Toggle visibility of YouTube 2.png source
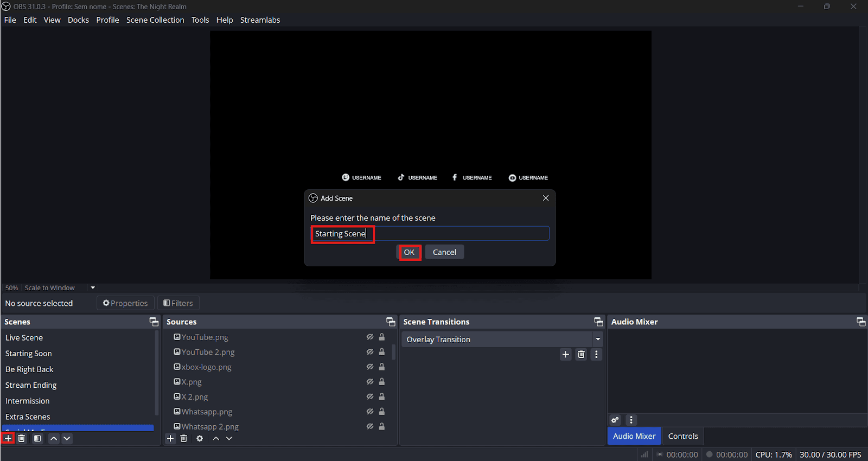The height and width of the screenshot is (461, 868). tap(370, 352)
